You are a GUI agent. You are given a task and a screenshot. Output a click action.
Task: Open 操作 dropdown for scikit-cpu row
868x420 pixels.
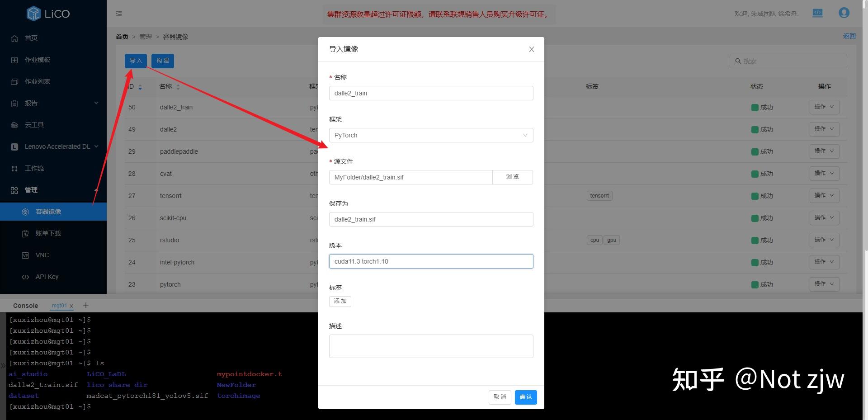point(824,218)
